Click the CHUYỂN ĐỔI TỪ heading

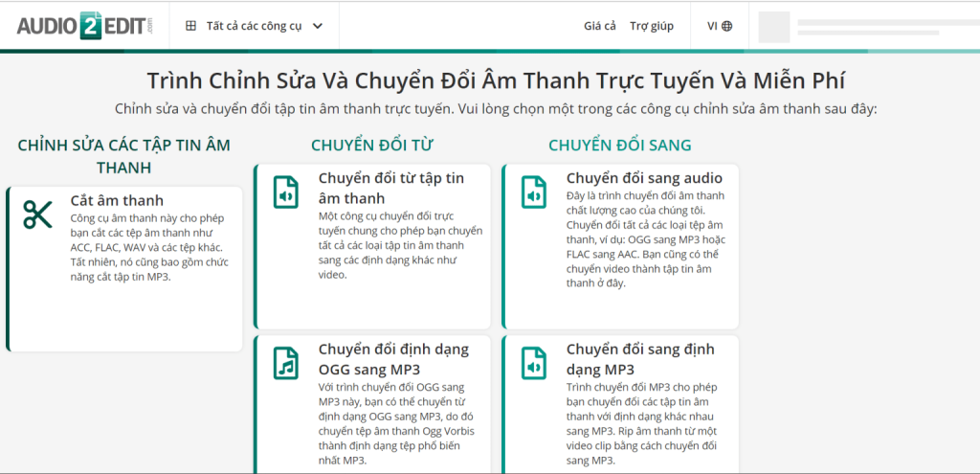click(x=372, y=146)
